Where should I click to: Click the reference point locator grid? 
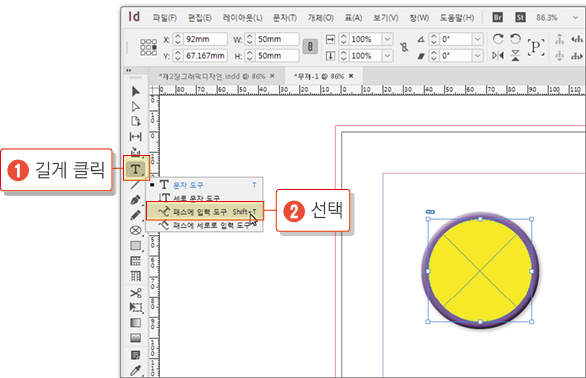[148, 47]
